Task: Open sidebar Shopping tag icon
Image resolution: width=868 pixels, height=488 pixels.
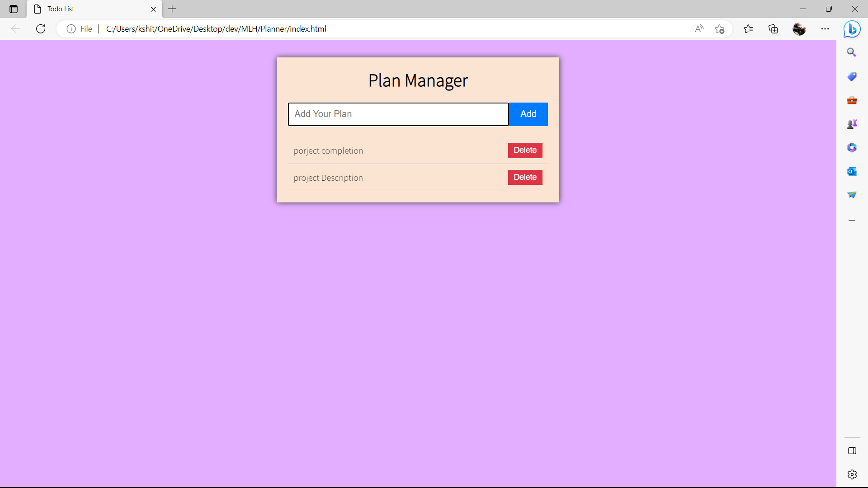Action: (x=852, y=76)
